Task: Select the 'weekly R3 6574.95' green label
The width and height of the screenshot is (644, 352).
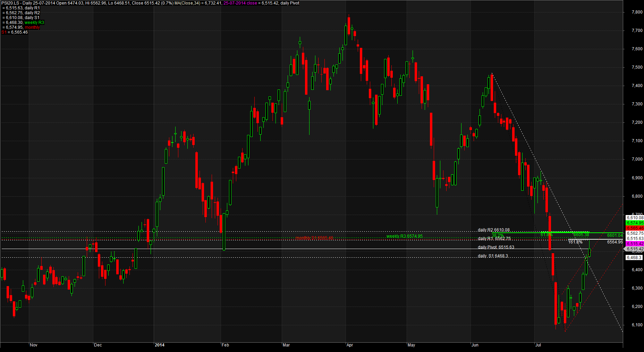Action: pyautogui.click(x=405, y=236)
